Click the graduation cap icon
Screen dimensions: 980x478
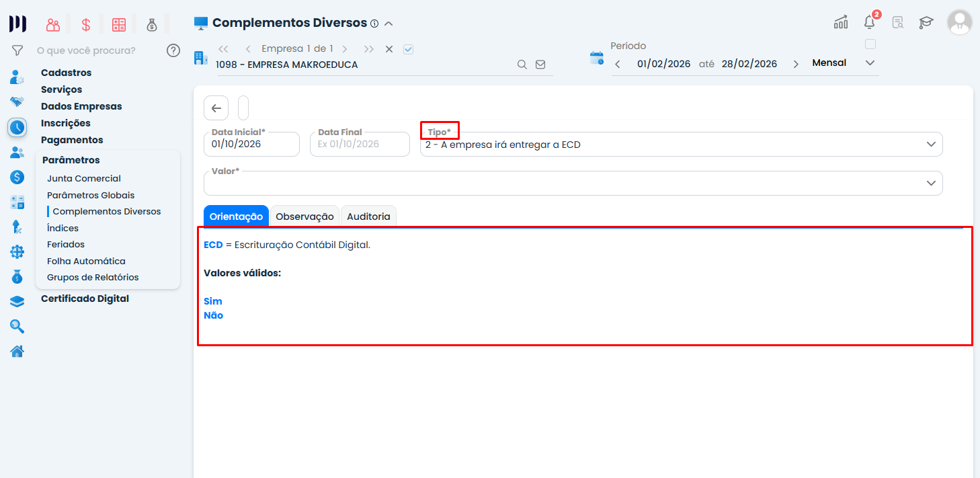pos(926,22)
